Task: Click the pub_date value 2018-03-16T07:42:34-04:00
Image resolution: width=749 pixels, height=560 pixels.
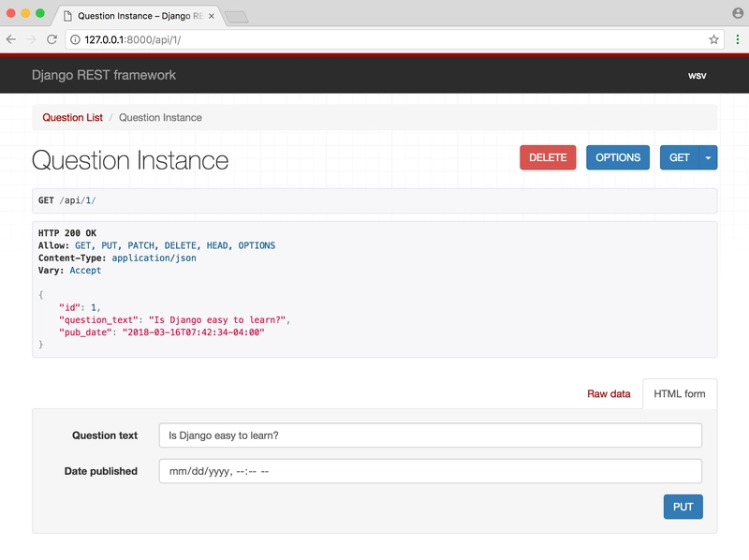Action: [x=194, y=332]
